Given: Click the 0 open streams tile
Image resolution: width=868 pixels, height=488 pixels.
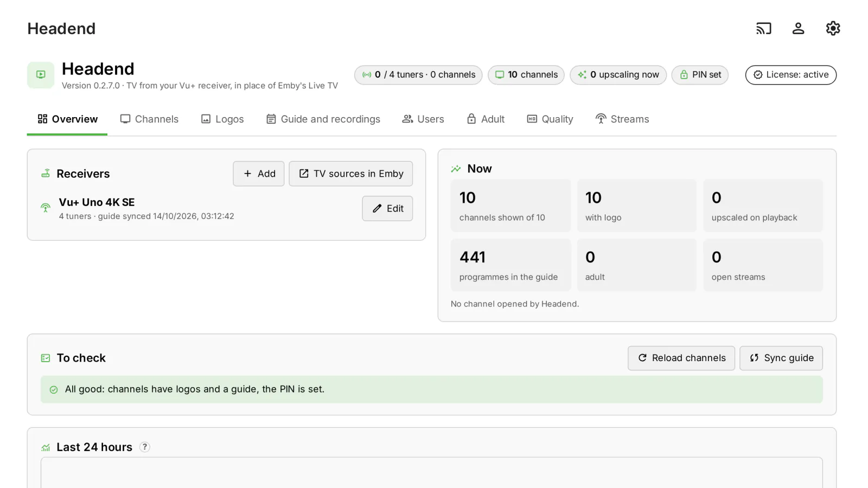Looking at the screenshot, I should (763, 265).
